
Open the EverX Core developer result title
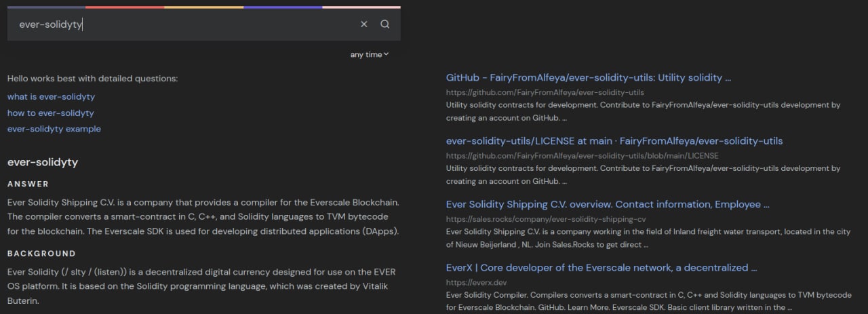(601, 268)
